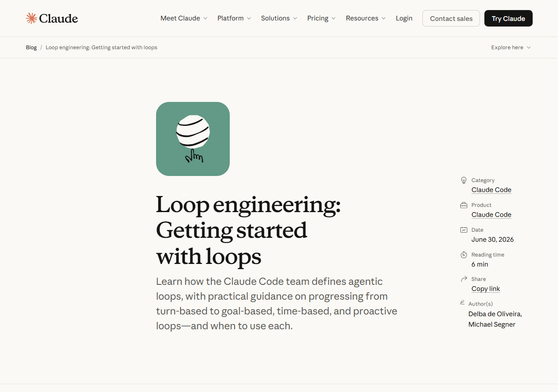Go to the Blog breadcrumb link
Screen dimensions: 558x392
31,47
